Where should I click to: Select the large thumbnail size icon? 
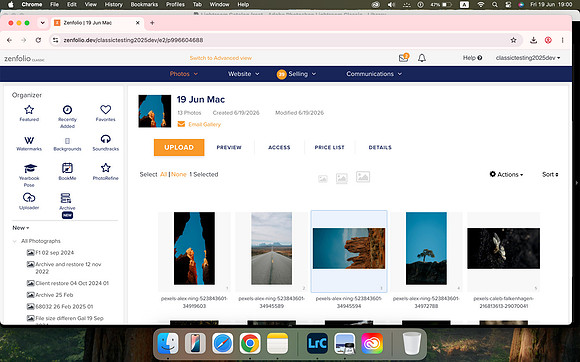363,177
